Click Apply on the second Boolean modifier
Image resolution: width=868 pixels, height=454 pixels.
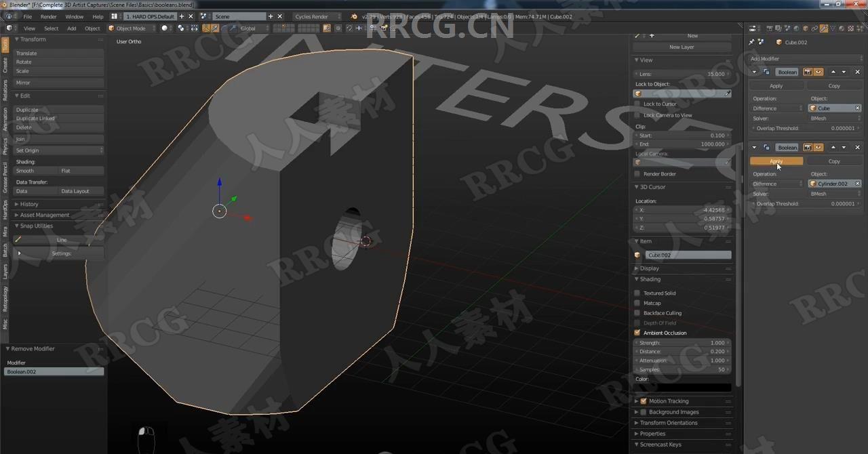point(776,161)
